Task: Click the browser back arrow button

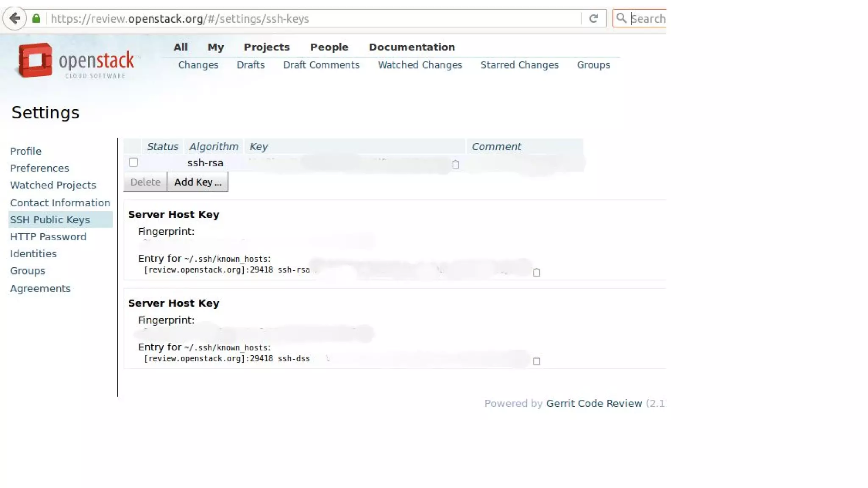Action: tap(15, 18)
